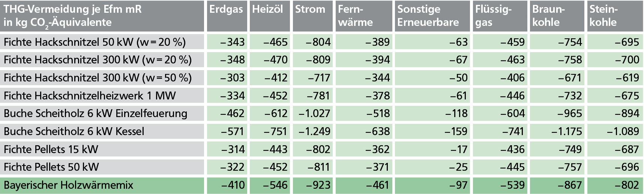Click the –923 cell in the Holzwärmemix row
Viewport: 644px width, 194px height.
pos(319,185)
